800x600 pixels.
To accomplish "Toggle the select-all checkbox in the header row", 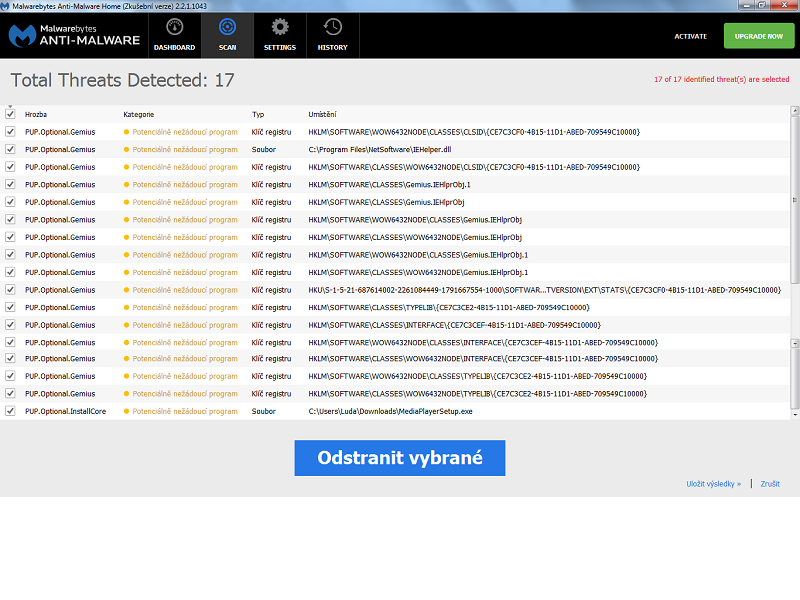I will [x=9, y=114].
